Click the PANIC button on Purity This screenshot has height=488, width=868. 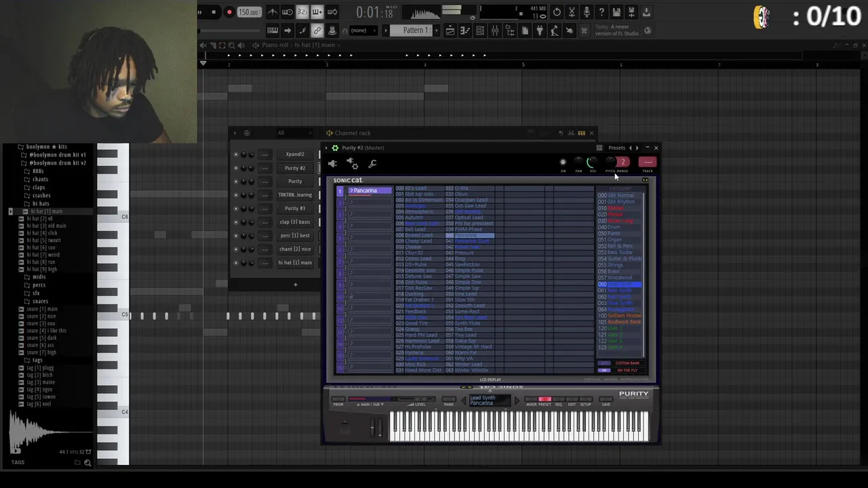(449, 400)
